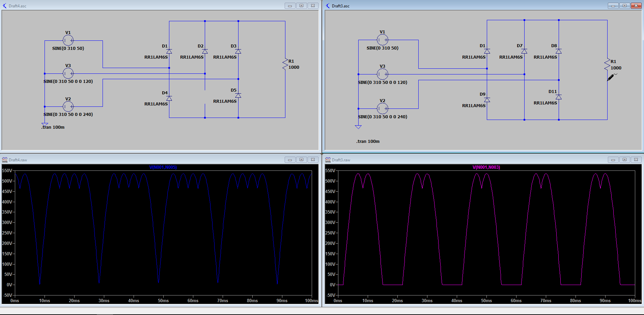Click the ground symbol in Draft3 schematic
The height and width of the screenshot is (315, 644).
358,127
